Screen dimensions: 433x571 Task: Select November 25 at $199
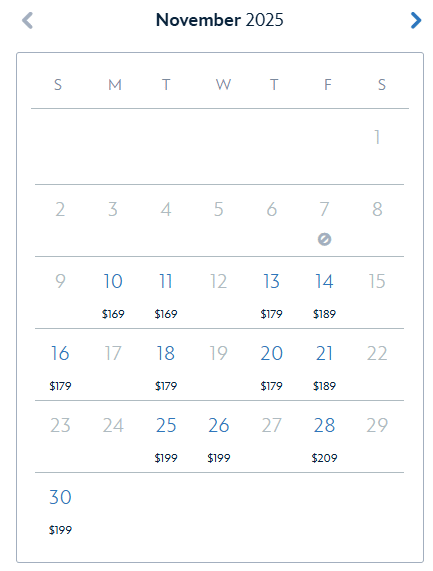[166, 437]
